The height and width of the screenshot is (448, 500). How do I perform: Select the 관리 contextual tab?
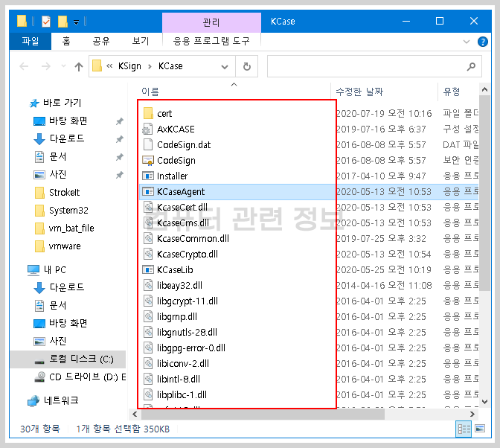(x=211, y=22)
